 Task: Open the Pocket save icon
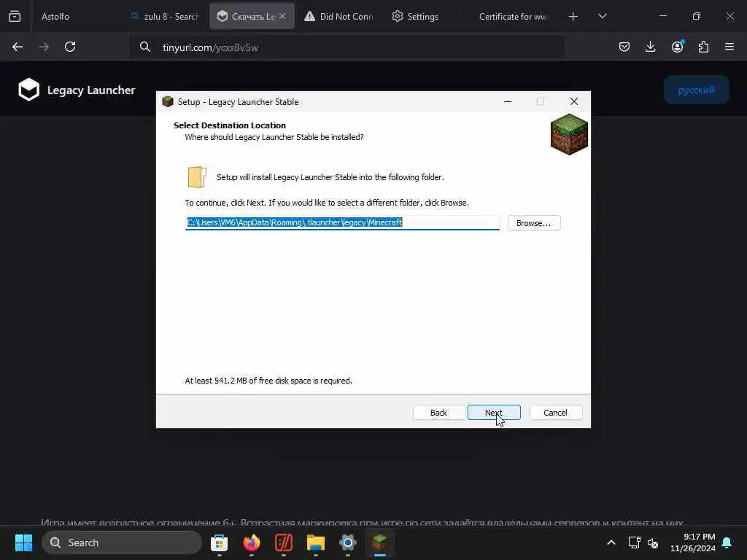coord(624,47)
